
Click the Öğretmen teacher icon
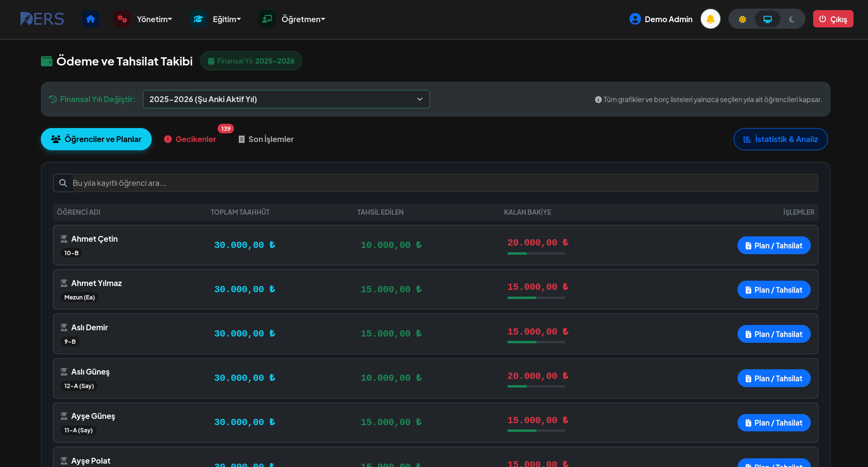267,19
